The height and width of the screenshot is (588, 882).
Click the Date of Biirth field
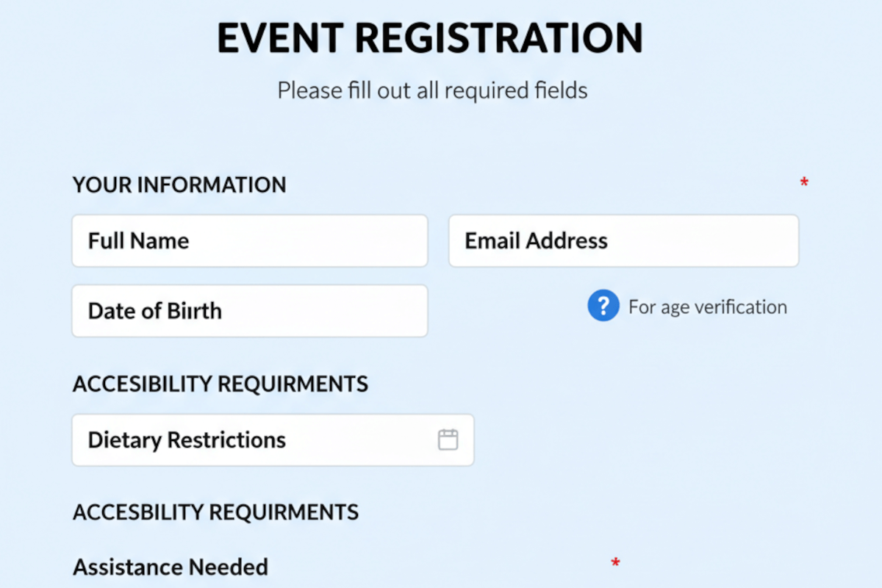(x=249, y=310)
